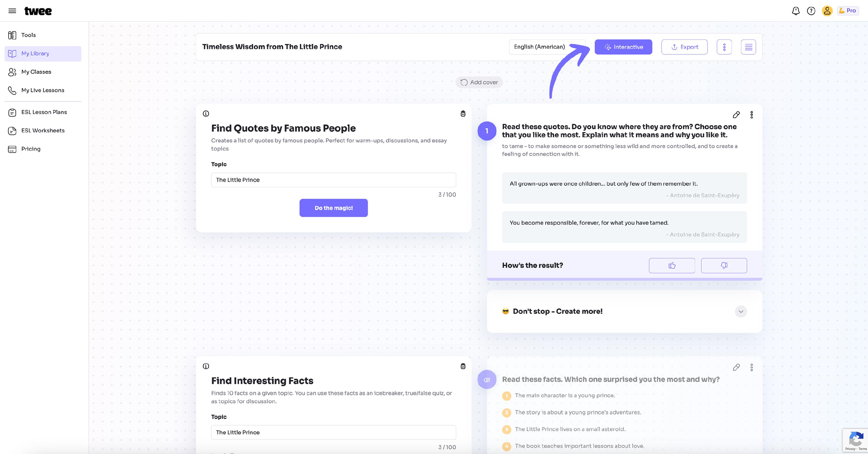Select the 'All grown-ups were once children' quote

(x=624, y=188)
